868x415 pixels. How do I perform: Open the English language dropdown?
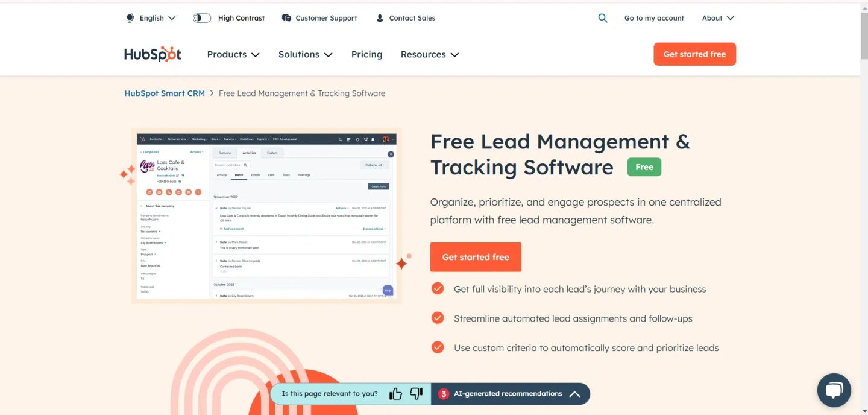[157, 18]
